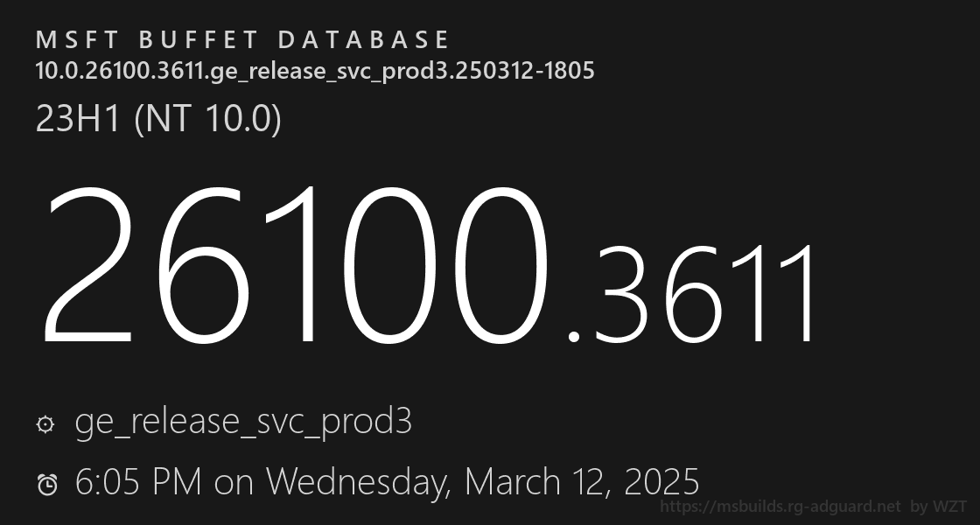Click the .3611 revision number
Viewport: 980px width, 525px height.
692,294
